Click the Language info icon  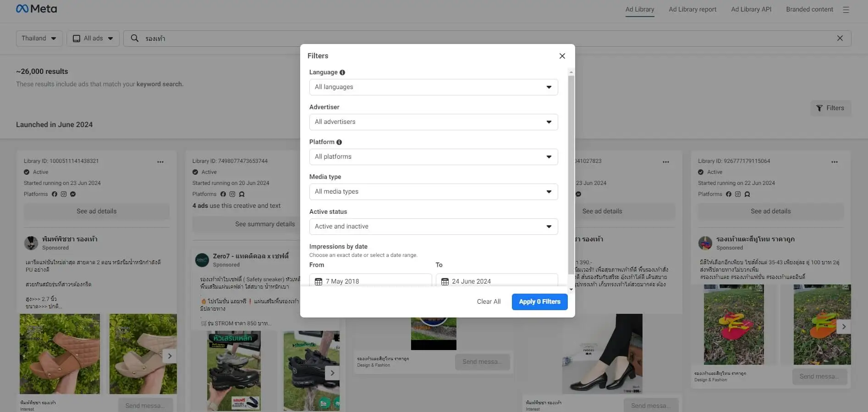342,72
